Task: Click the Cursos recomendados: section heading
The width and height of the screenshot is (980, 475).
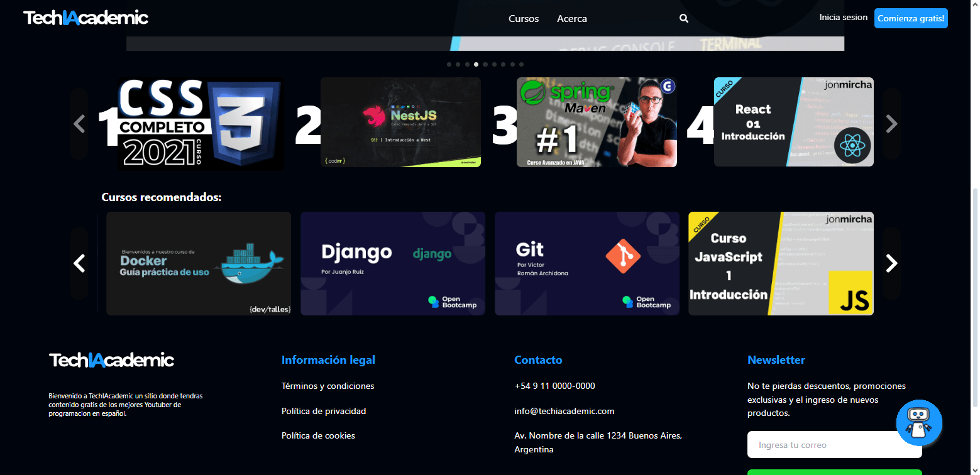Action: pyautogui.click(x=162, y=197)
